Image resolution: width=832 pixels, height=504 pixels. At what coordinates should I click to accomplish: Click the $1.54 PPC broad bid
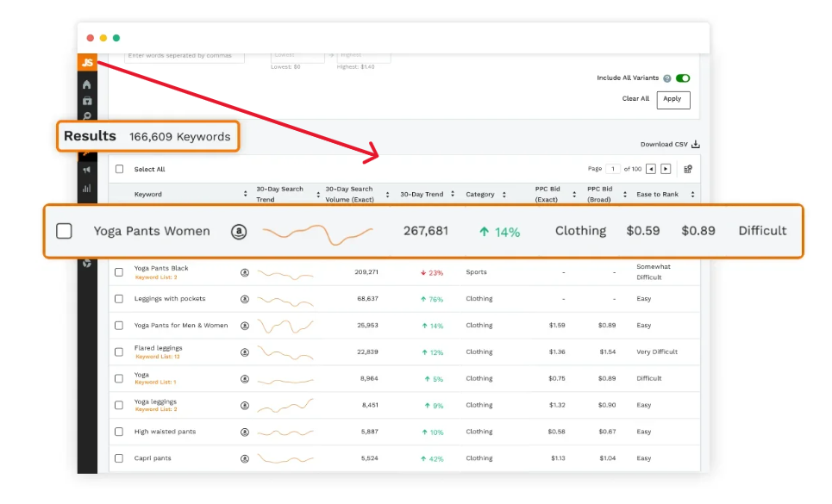click(x=608, y=352)
